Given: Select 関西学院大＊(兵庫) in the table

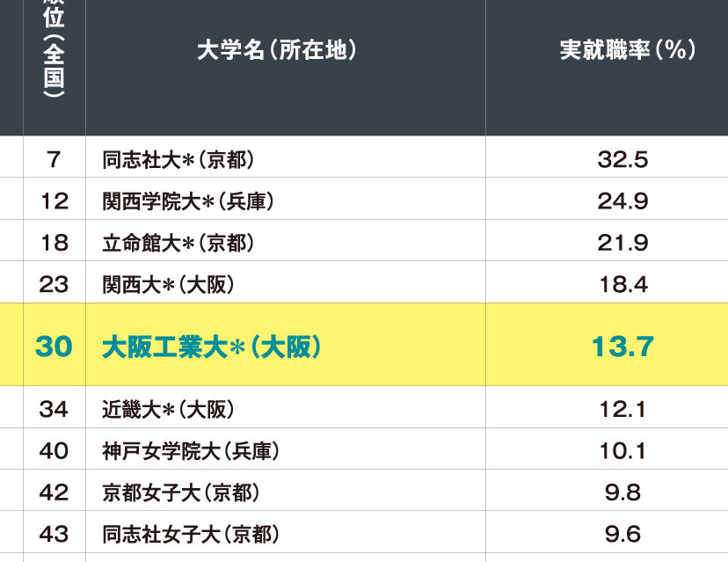Looking at the screenshot, I should (188, 201).
